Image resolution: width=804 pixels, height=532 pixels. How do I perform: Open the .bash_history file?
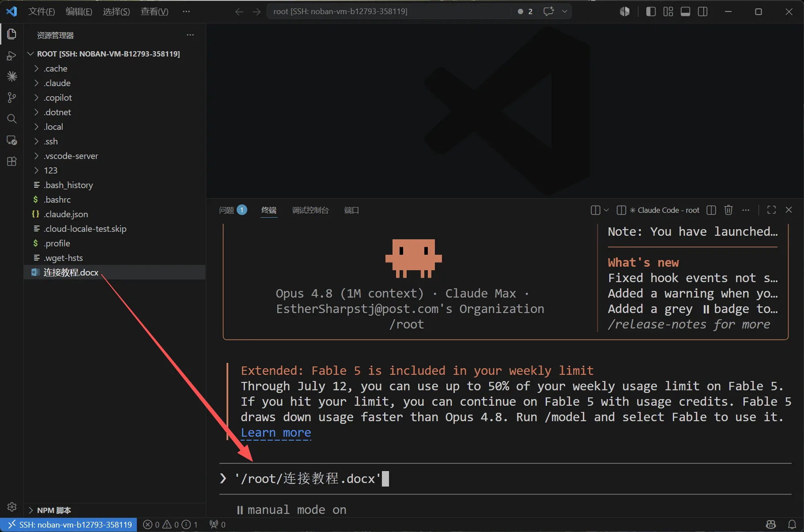(x=115, y=185)
